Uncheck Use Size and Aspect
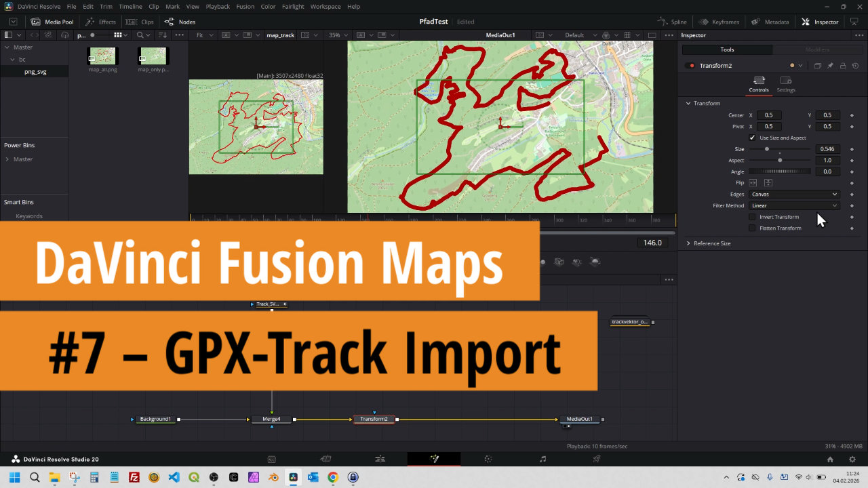 click(752, 138)
